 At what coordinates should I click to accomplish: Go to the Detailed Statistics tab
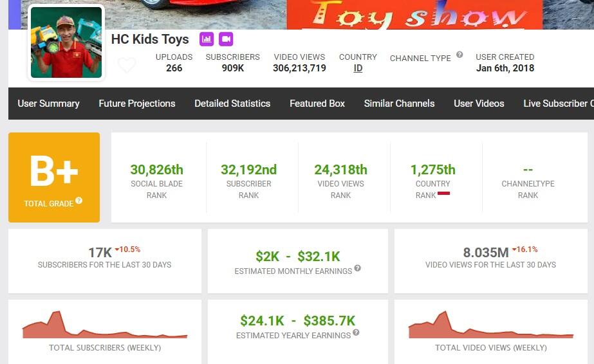[x=232, y=104]
